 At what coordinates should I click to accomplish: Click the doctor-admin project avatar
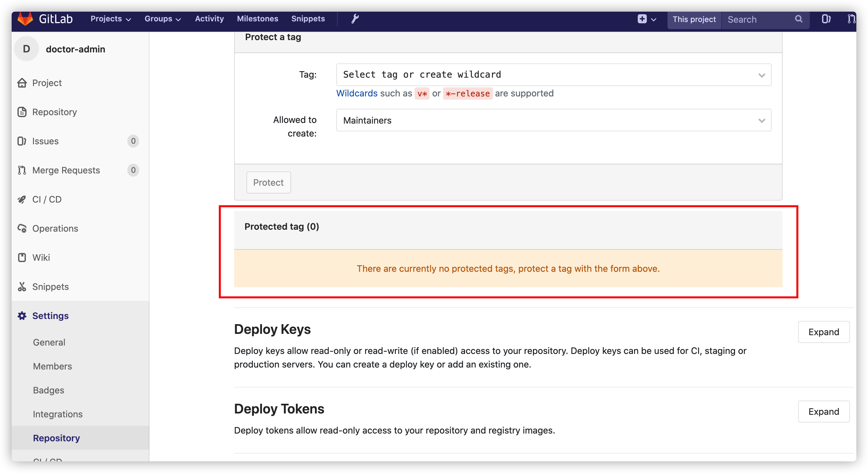tap(27, 49)
